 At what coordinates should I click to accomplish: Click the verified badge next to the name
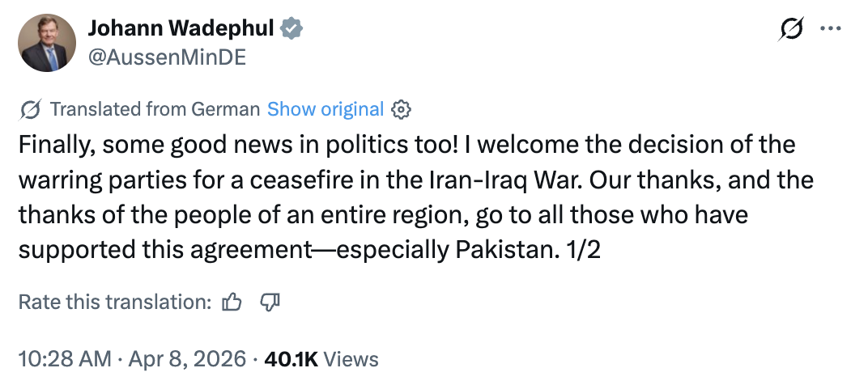pyautogui.click(x=290, y=28)
